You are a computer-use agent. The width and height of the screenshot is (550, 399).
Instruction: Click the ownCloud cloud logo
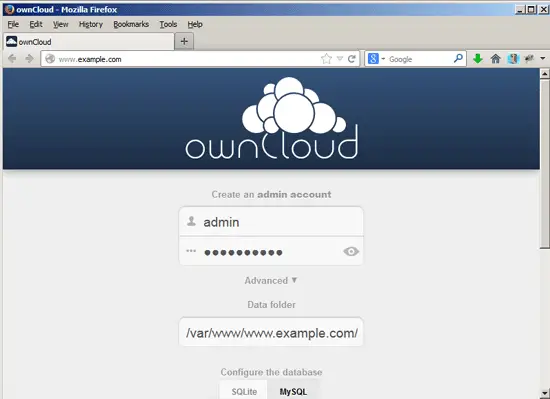[271, 118]
